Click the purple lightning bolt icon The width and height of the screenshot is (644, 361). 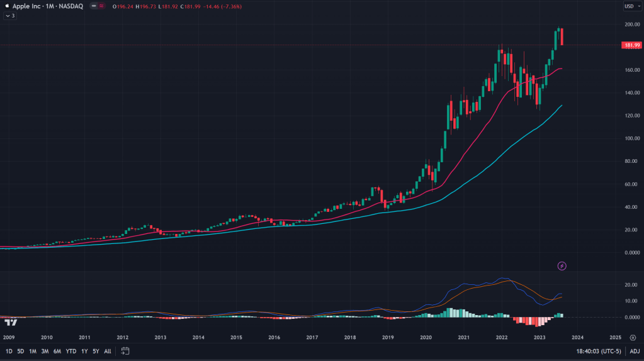pos(562,266)
